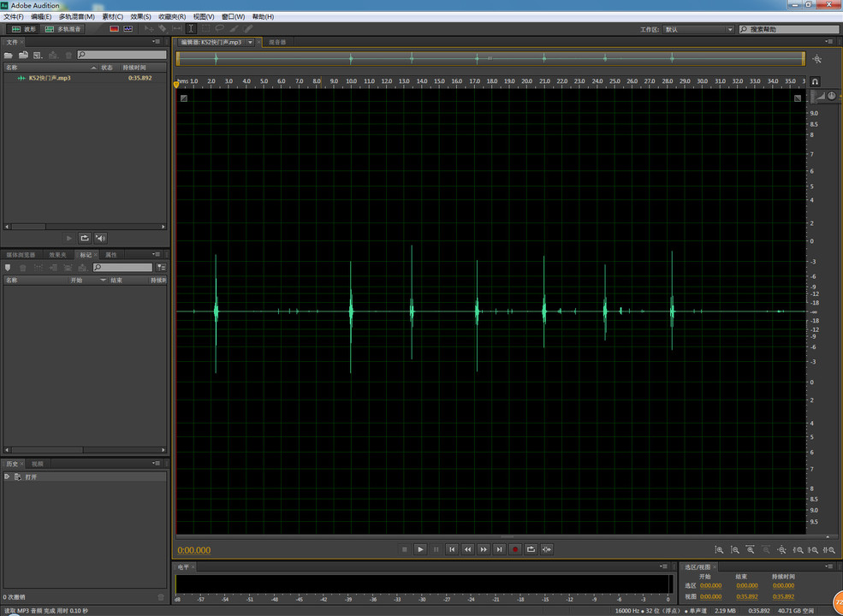The height and width of the screenshot is (616, 843).
Task: Create new file from Files panel
Action: (38, 55)
